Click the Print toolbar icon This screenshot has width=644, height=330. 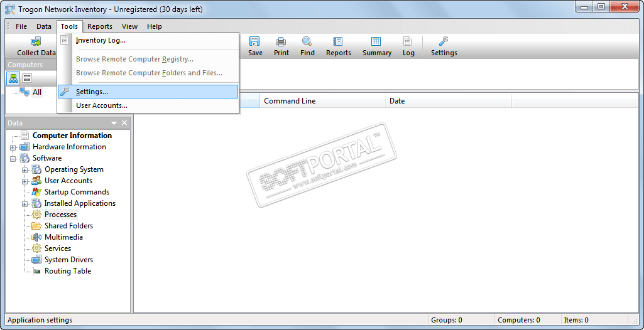[x=281, y=41]
